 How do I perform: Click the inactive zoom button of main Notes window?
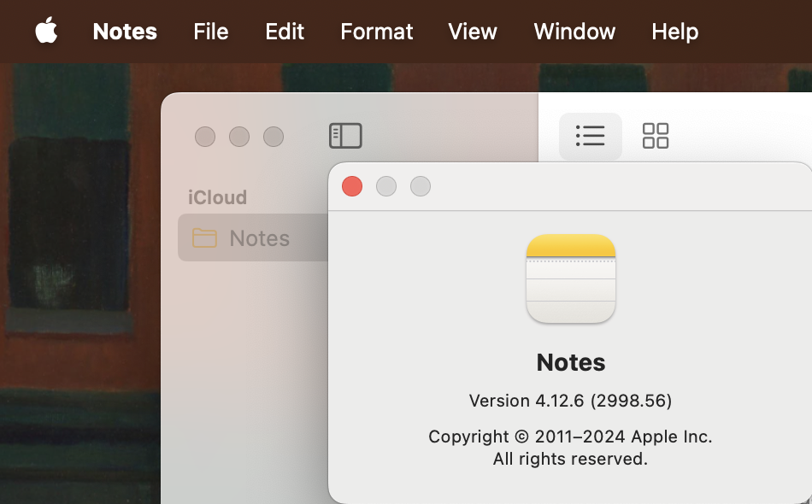pos(274,137)
